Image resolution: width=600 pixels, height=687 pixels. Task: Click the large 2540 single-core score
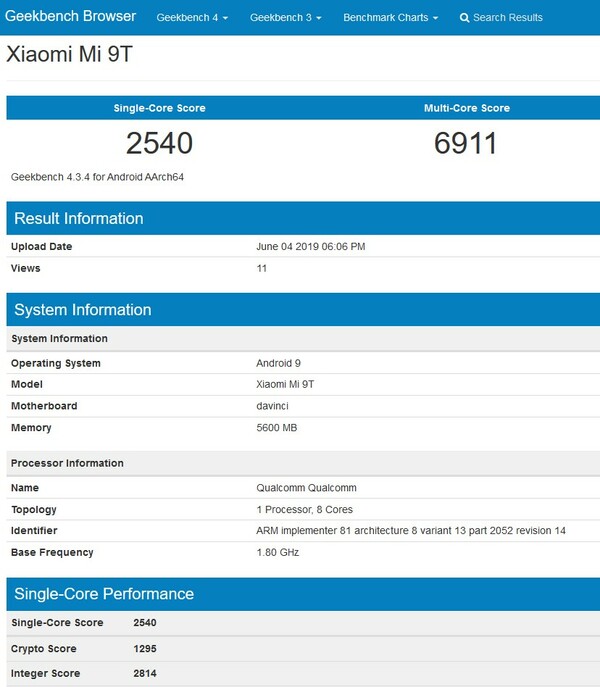coord(159,144)
